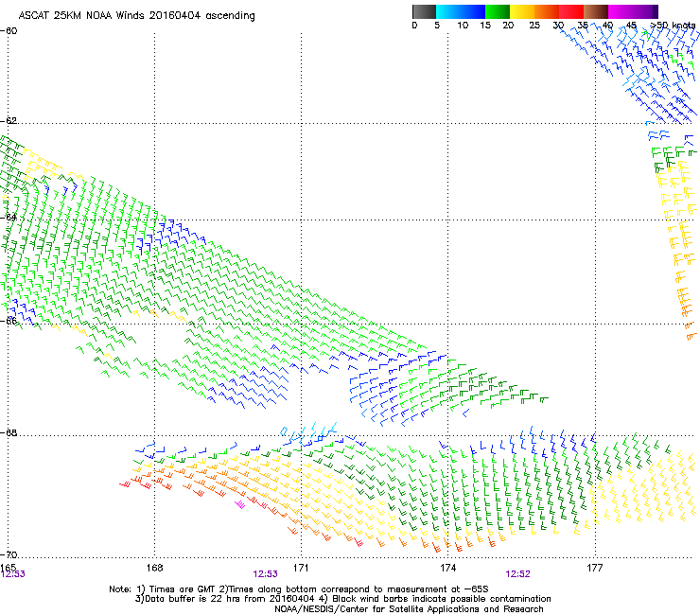The height and width of the screenshot is (615, 700).
Task: Click the 'NOAA/NESDIS/Center for Satellite Applications and Research' credit
Action: tap(409, 609)
